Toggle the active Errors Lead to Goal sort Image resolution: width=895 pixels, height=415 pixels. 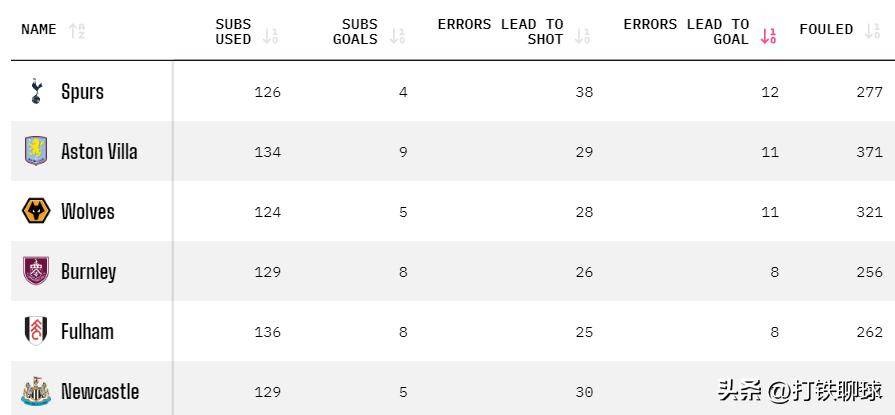click(768, 36)
